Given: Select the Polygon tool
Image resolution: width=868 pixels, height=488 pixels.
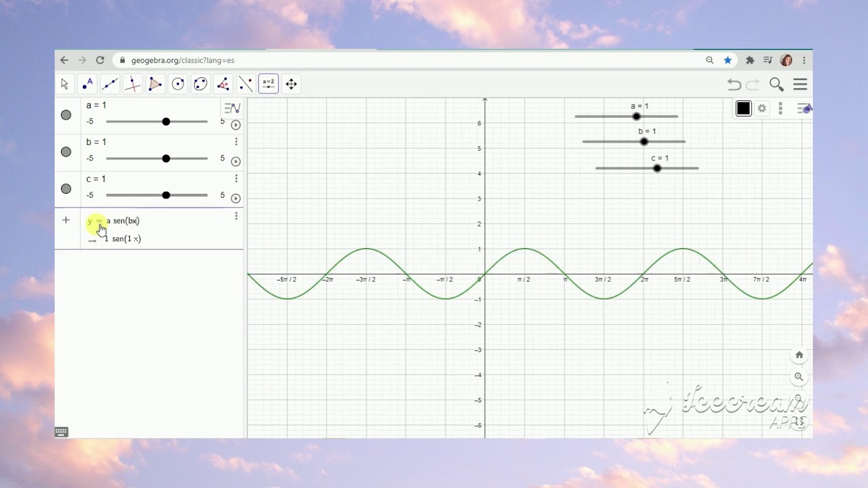Looking at the screenshot, I should 155,84.
